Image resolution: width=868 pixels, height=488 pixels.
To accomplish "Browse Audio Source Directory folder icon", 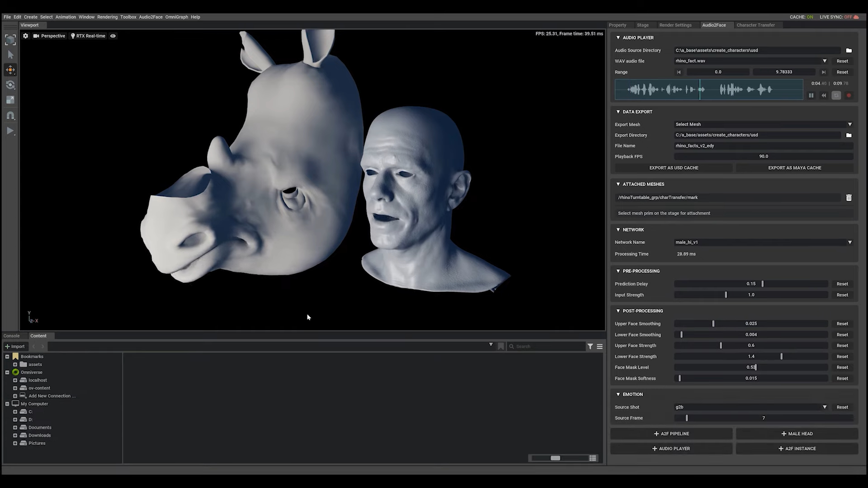I will tap(849, 50).
